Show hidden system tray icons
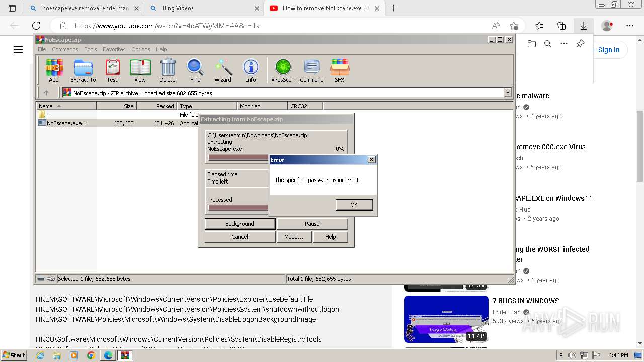The height and width of the screenshot is (362, 644). (561, 355)
